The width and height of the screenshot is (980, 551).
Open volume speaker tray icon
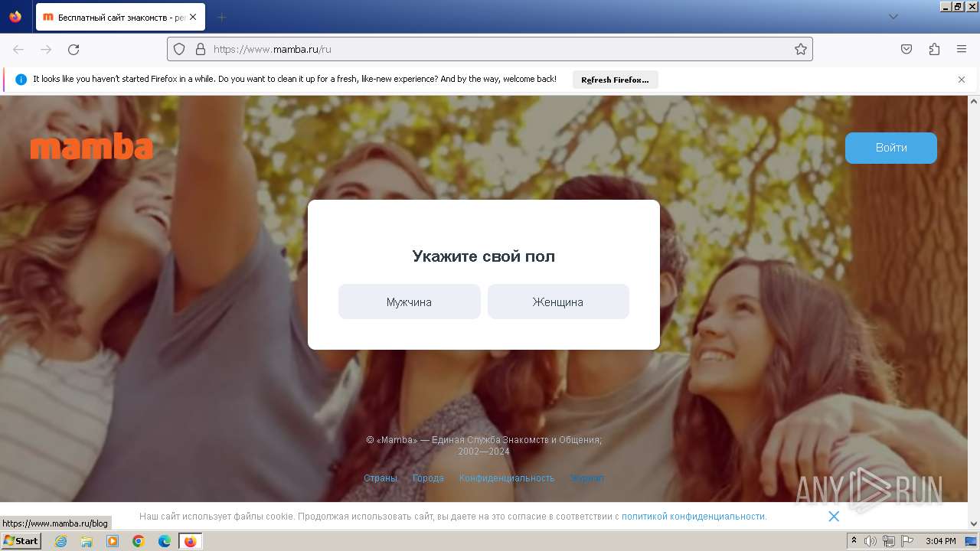(871, 541)
